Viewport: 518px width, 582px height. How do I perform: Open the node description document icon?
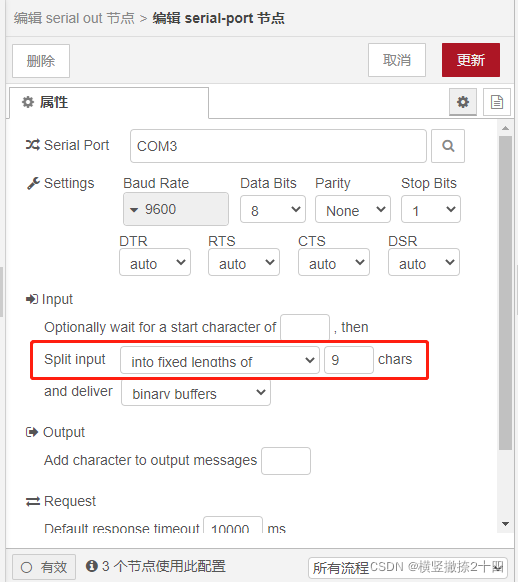coord(497,102)
